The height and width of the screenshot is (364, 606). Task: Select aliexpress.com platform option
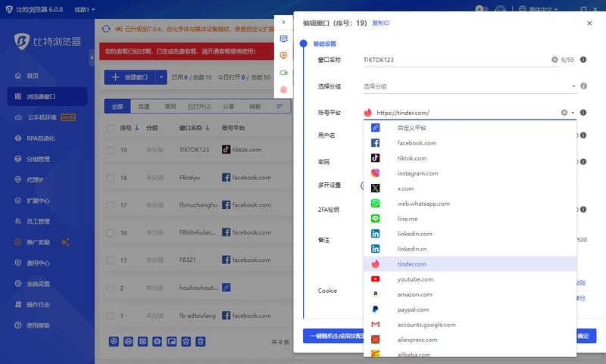470,340
